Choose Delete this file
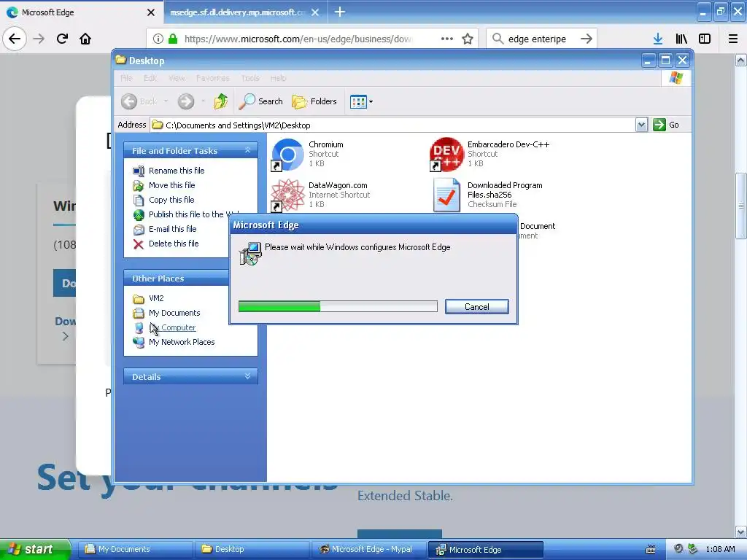The height and width of the screenshot is (560, 747). tap(174, 244)
